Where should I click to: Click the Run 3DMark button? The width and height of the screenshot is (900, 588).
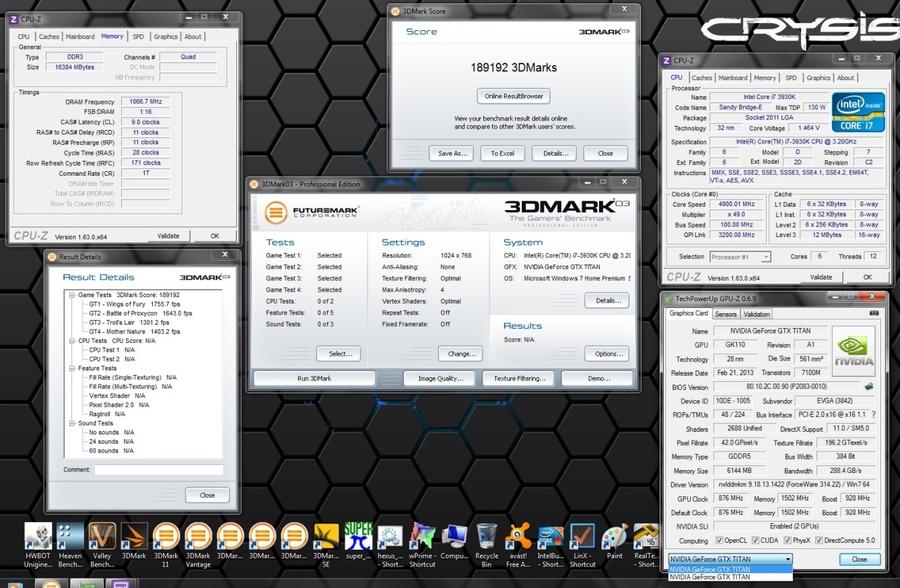coord(314,378)
